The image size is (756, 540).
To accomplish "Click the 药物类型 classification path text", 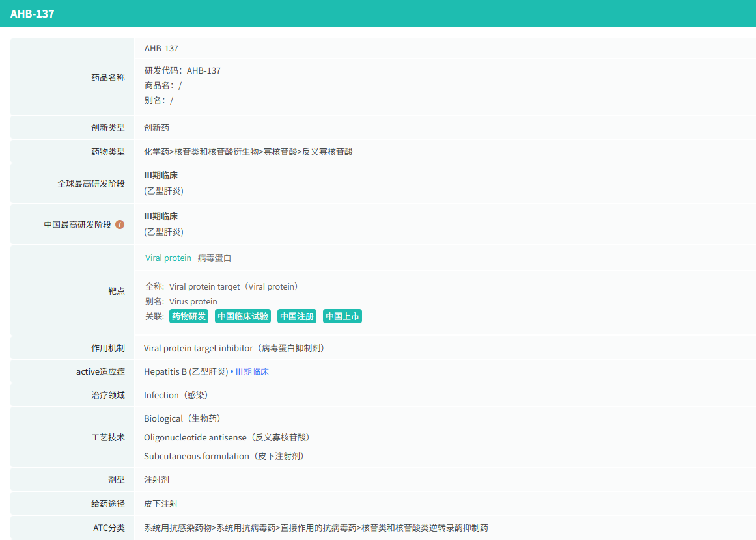I will pyautogui.click(x=248, y=152).
